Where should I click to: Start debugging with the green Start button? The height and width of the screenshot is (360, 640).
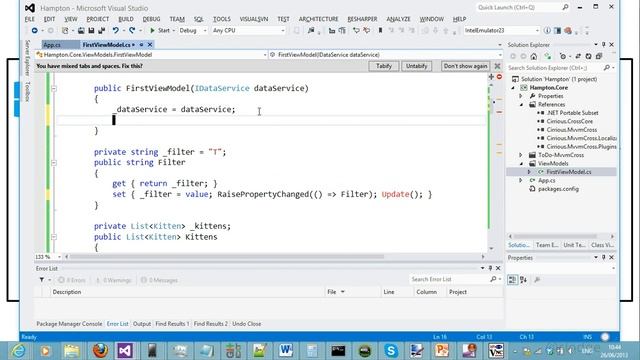[x=160, y=31]
